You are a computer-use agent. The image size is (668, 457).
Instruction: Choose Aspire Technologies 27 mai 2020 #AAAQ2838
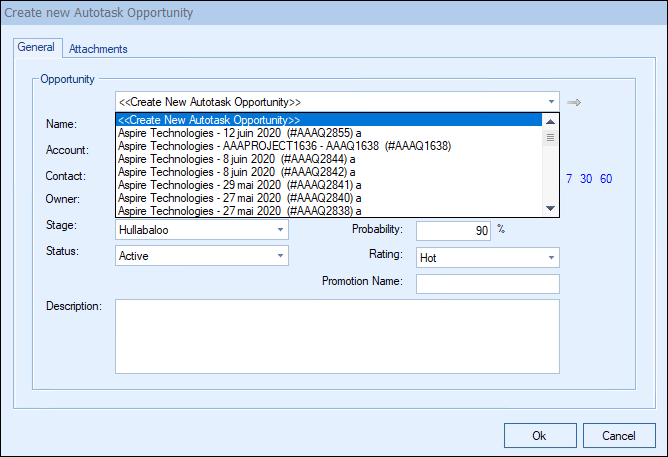coord(329,211)
